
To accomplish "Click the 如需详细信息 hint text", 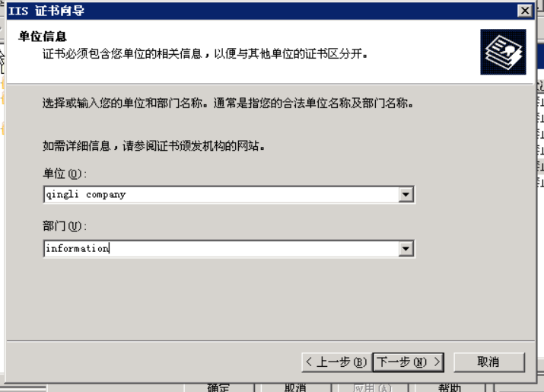I will pyautogui.click(x=154, y=146).
